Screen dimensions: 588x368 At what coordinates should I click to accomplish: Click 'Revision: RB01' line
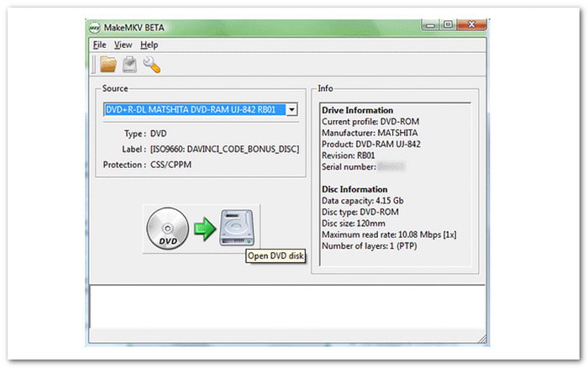coord(349,155)
